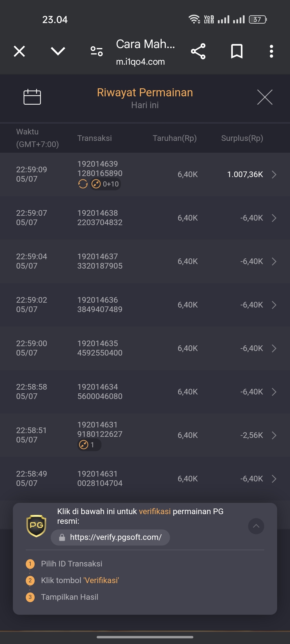This screenshot has width=290, height=644.
Task: Tap the m.i1qo4.com address title
Action: coord(140,62)
